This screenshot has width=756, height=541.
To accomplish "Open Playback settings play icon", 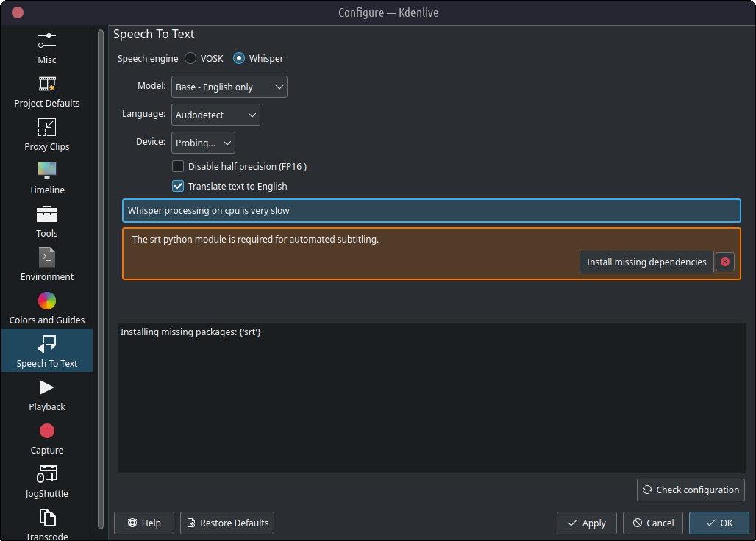I will point(47,387).
